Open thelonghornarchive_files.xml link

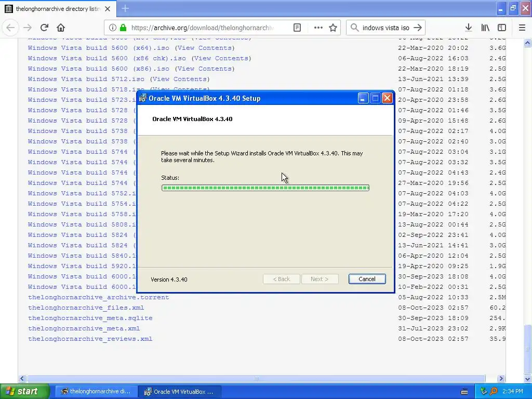[x=86, y=308]
